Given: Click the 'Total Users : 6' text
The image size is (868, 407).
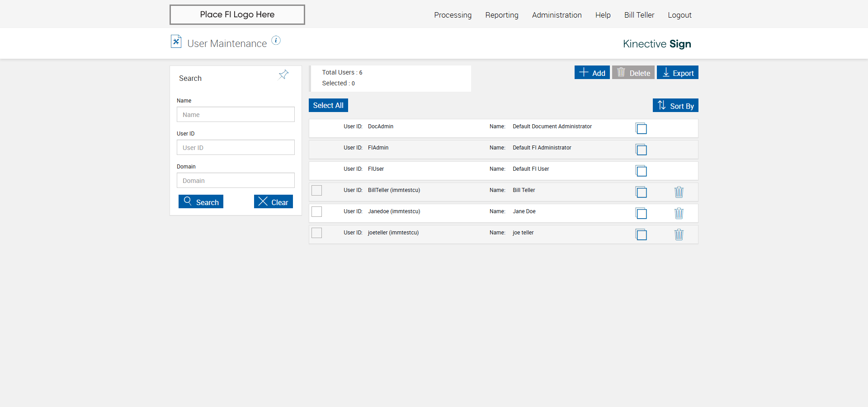Looking at the screenshot, I should click(342, 72).
